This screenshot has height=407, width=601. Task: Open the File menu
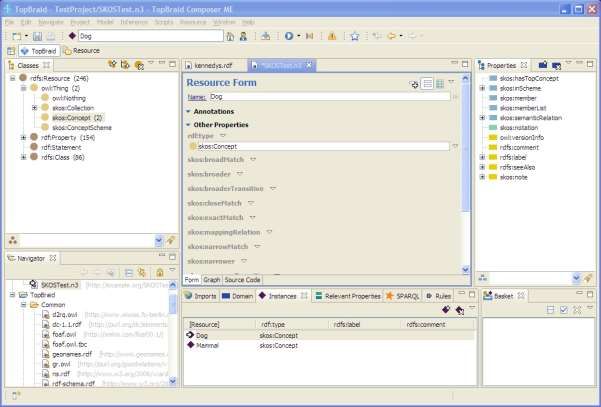[x=10, y=22]
